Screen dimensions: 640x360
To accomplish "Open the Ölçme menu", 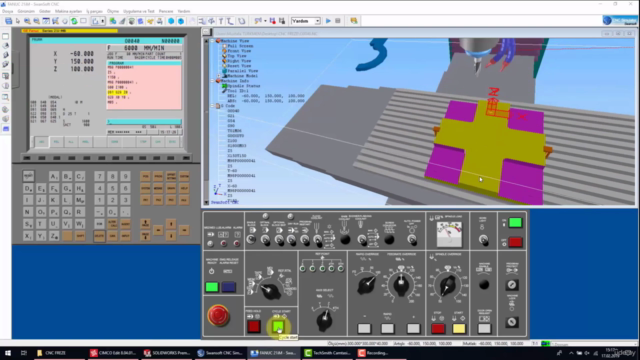I will (113, 11).
